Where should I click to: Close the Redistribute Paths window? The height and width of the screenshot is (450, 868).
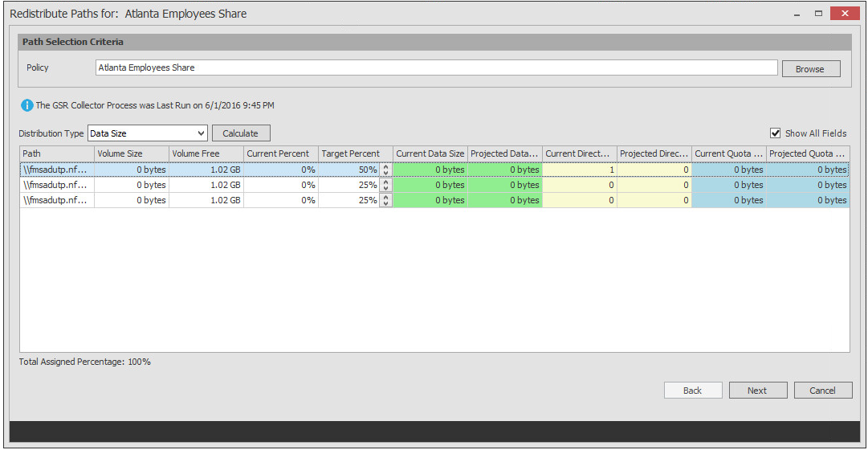pos(844,14)
